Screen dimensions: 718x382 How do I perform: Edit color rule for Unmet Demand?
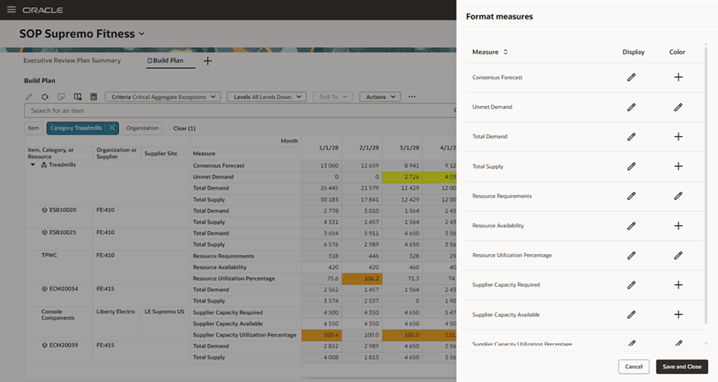pos(678,107)
